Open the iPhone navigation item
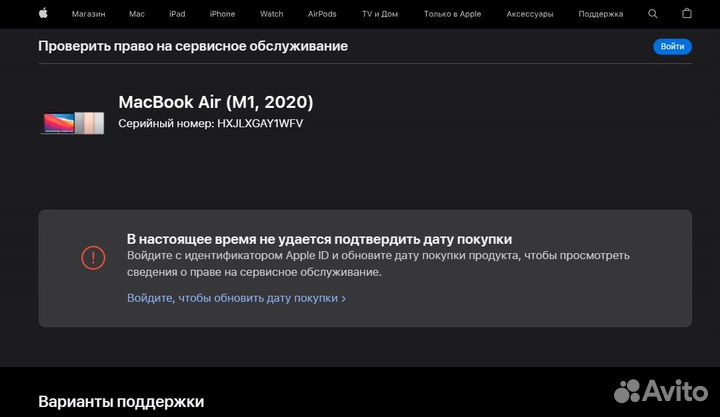This screenshot has width=720, height=417. click(x=222, y=14)
